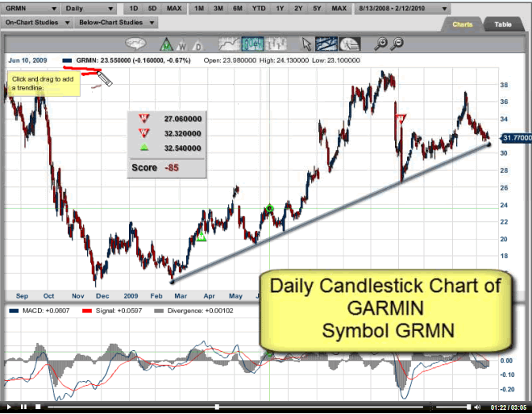Expand Below-Chart Studies menu
Screen dimensions: 532x414
pos(116,23)
